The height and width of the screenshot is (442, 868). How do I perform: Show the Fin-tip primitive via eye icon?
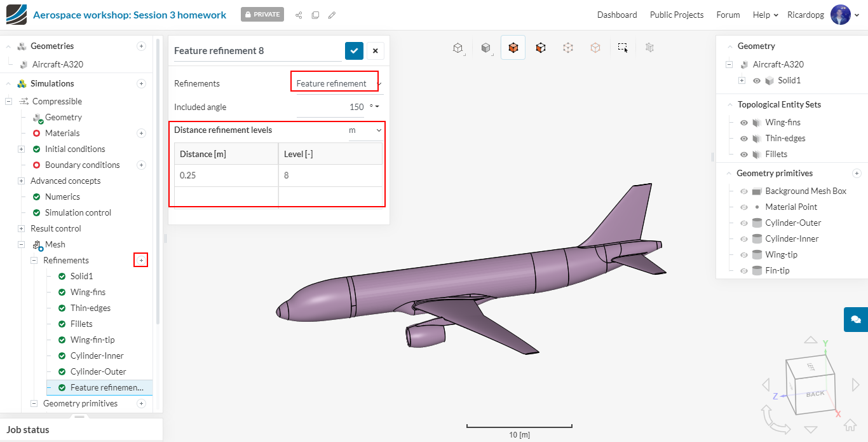coord(744,270)
